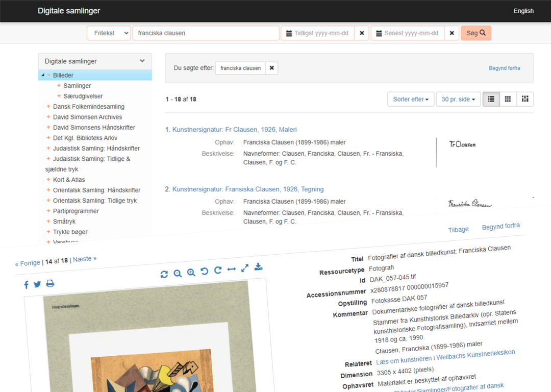Open the Tidligst date calendar picker
Screen dimensions: 551x392
(x=289, y=33)
